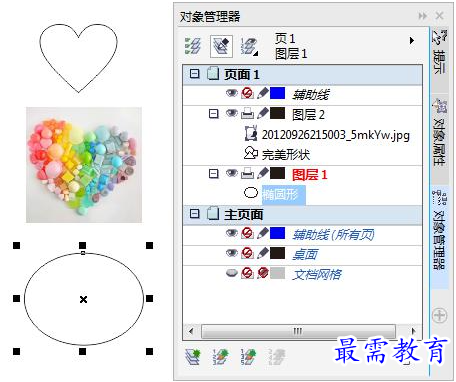Toggle editable pencil of 图层 1
The image size is (456, 382).
click(263, 173)
